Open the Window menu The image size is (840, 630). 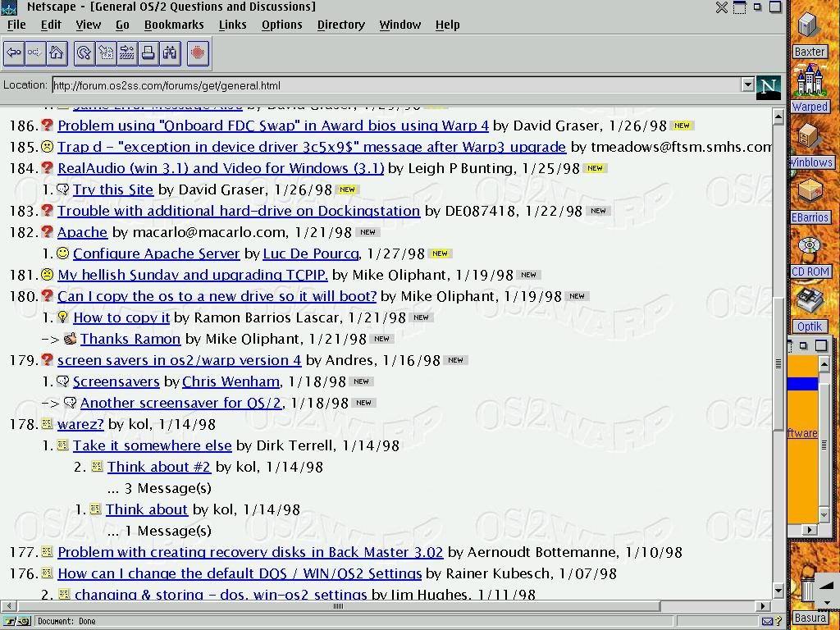tap(400, 25)
